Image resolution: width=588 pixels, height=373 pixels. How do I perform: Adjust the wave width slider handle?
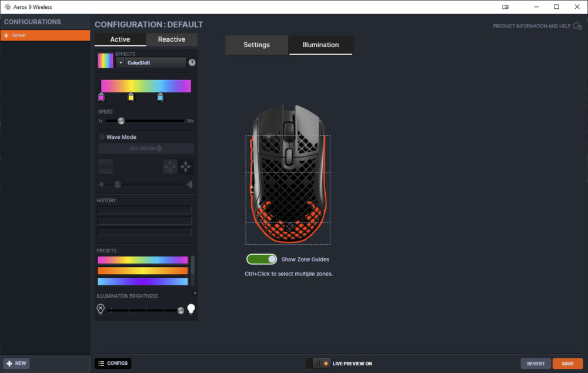[118, 184]
